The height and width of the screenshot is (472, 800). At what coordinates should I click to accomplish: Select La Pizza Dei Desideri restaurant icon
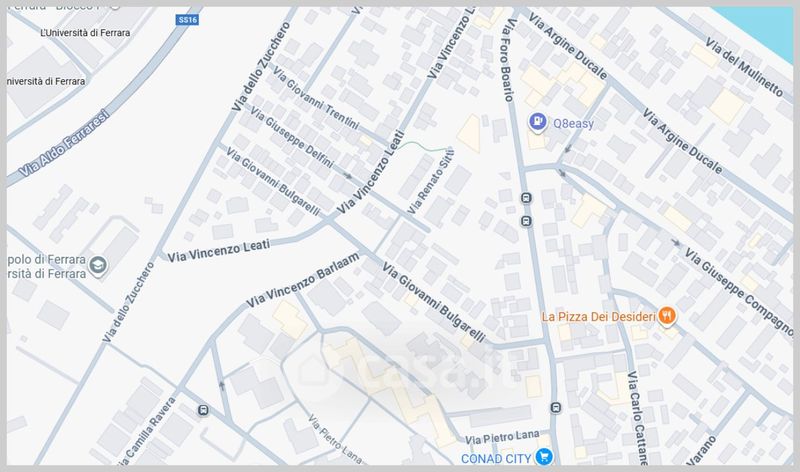(667, 316)
